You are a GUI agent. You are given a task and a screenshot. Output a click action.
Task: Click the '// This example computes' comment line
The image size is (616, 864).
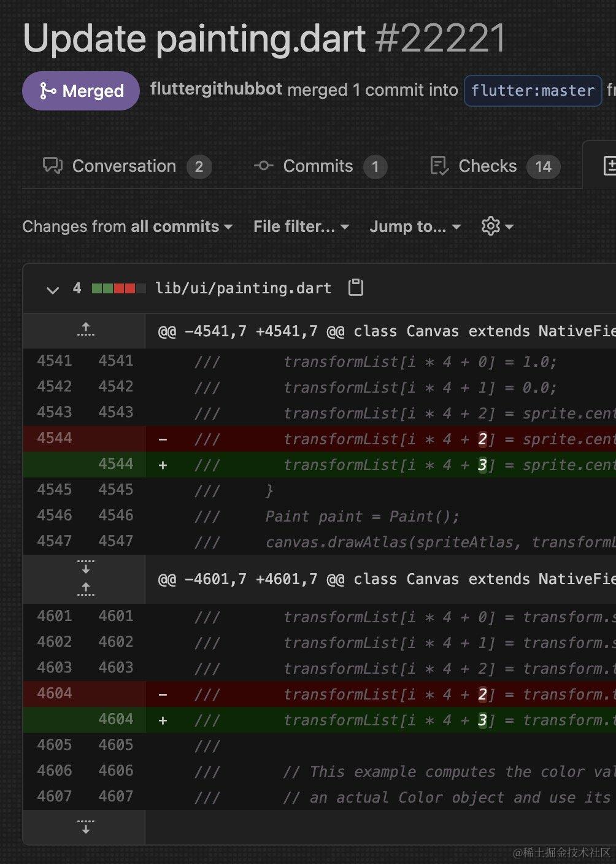449,771
